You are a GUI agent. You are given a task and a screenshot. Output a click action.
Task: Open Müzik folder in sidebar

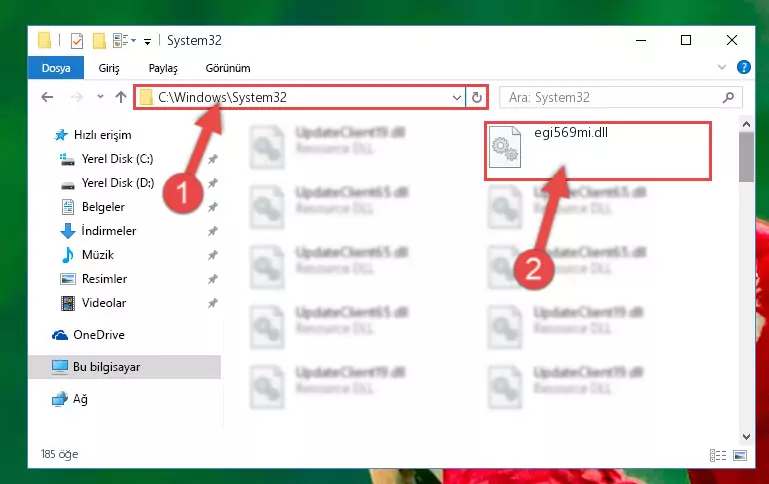[87, 255]
